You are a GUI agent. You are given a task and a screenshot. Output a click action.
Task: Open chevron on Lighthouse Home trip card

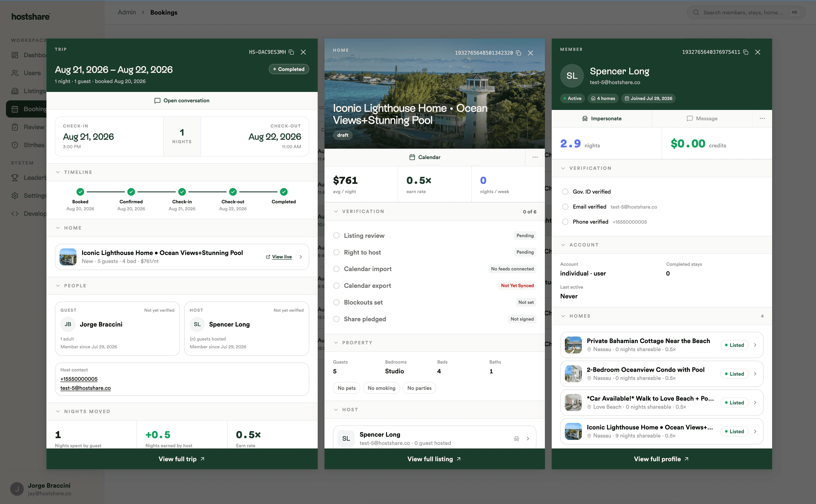[x=300, y=257]
